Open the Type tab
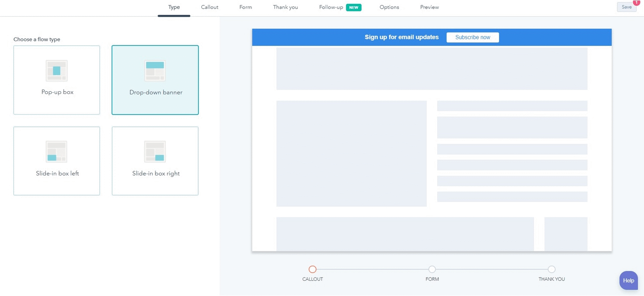This screenshot has height=296, width=644. point(174,7)
